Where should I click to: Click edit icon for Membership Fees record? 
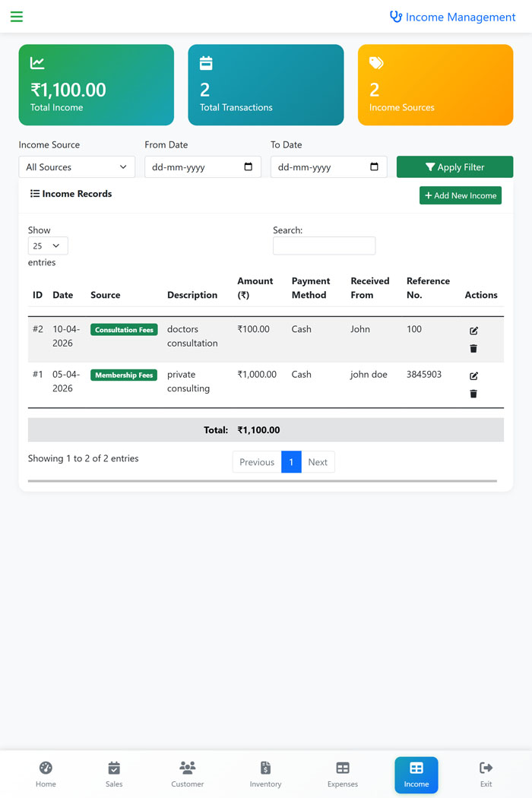pos(473,376)
